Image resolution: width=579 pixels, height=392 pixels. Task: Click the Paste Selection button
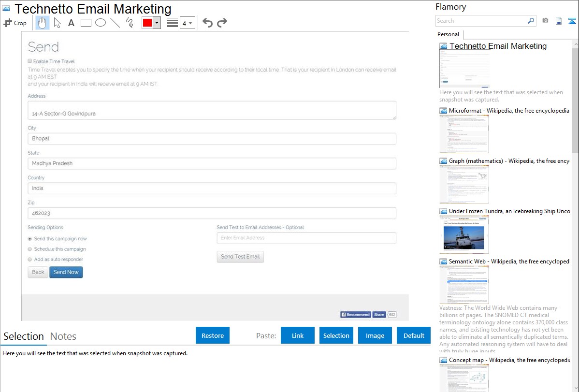pyautogui.click(x=336, y=335)
